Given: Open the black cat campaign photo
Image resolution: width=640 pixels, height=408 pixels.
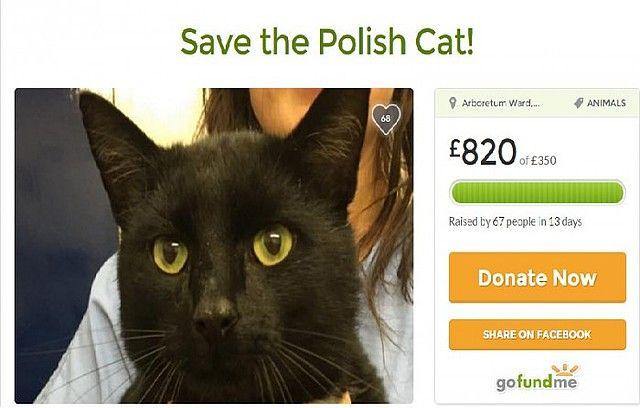Looking at the screenshot, I should [214, 246].
